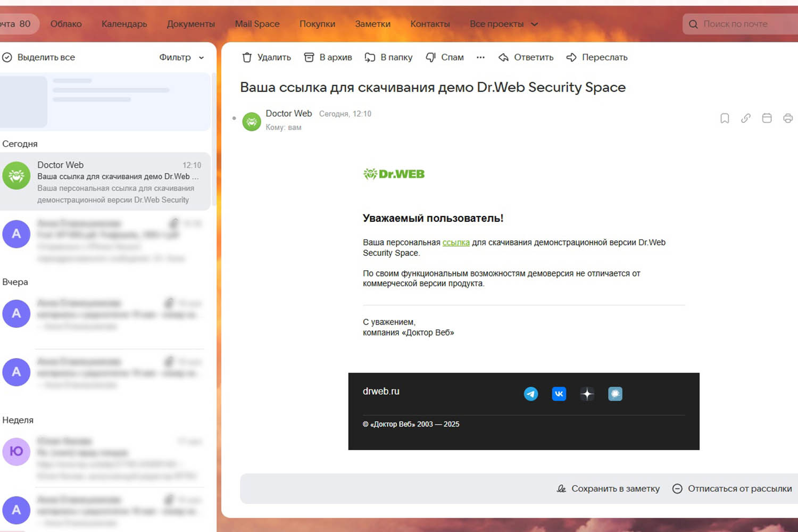The image size is (798, 532).
Task: Print the email using the printer icon
Action: [788, 118]
